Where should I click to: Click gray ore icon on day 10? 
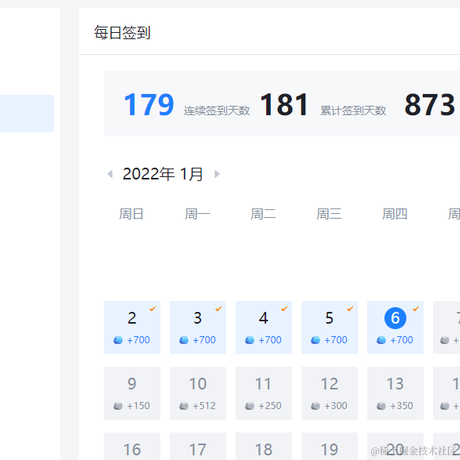(x=184, y=406)
